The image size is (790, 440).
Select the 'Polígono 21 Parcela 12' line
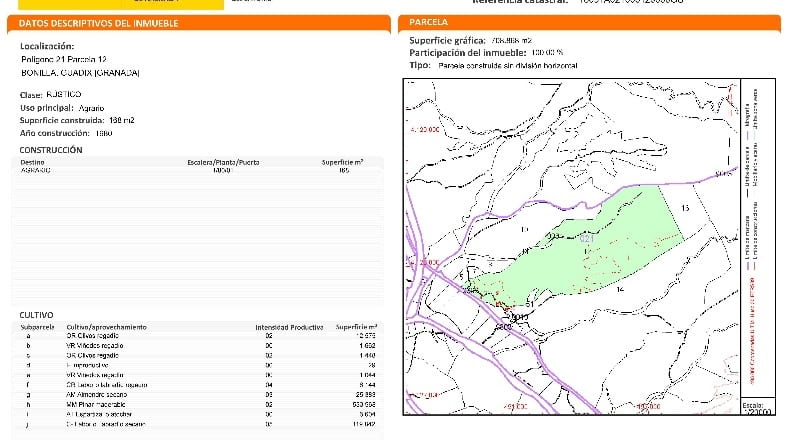tap(64, 59)
